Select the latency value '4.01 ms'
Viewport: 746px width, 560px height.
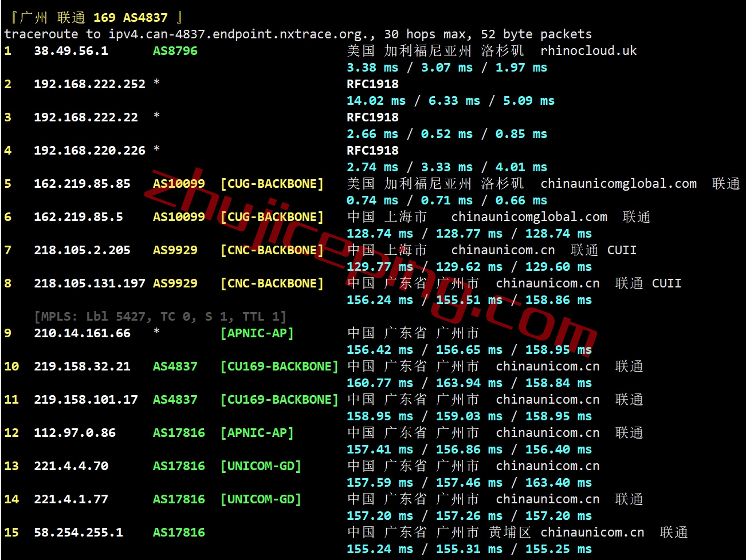point(521,167)
